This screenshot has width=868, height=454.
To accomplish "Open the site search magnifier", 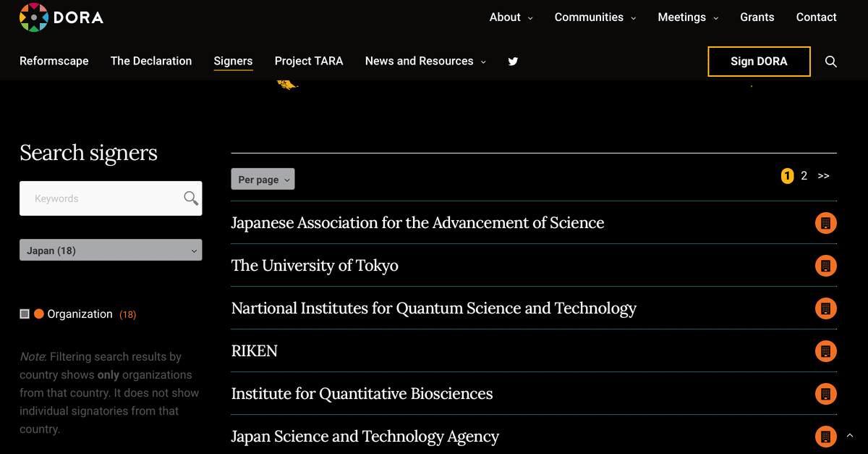I will click(830, 62).
